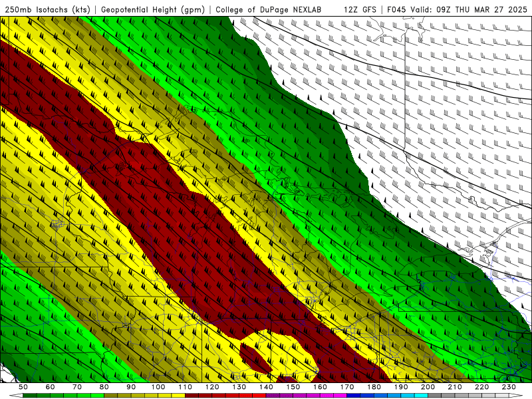Screen dimensions: 532x399
Task: Click the 160 label on the color scale
Action: 320,387
